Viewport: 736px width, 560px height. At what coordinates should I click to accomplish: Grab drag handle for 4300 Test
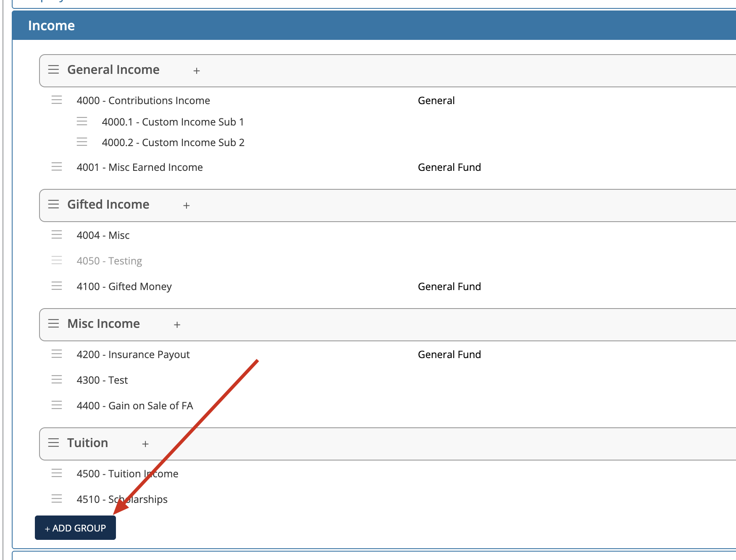(57, 379)
